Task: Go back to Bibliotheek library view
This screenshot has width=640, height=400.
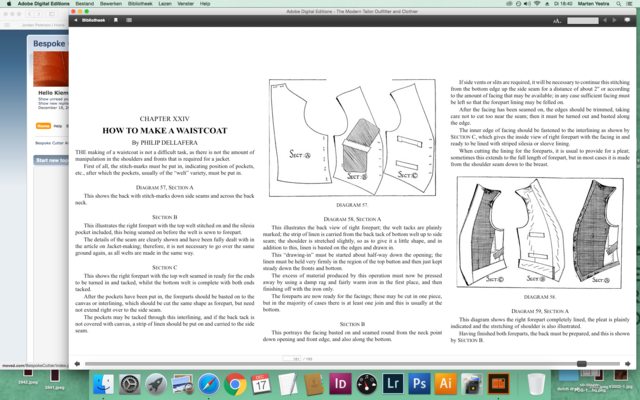Action: (x=90, y=20)
